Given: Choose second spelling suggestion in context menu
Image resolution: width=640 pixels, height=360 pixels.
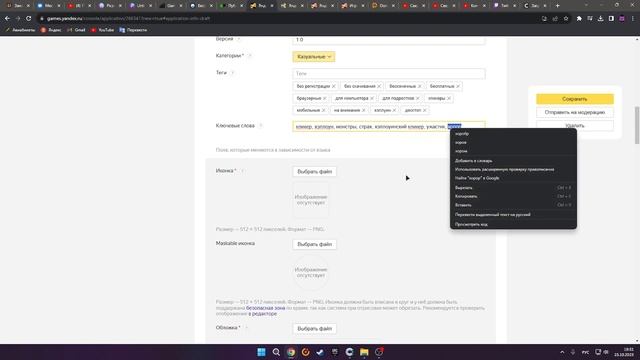Looking at the screenshot, I should pos(513,142).
